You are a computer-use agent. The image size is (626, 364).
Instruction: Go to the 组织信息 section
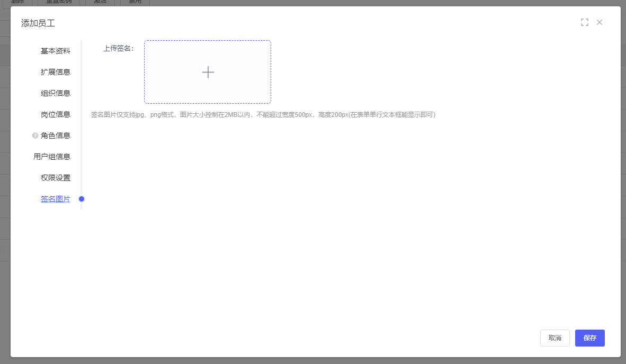point(55,93)
